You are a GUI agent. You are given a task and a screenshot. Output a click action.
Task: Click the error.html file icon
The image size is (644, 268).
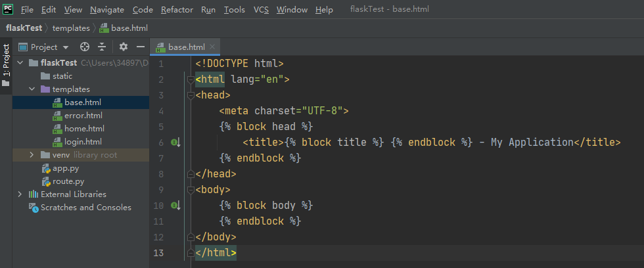pyautogui.click(x=58, y=116)
